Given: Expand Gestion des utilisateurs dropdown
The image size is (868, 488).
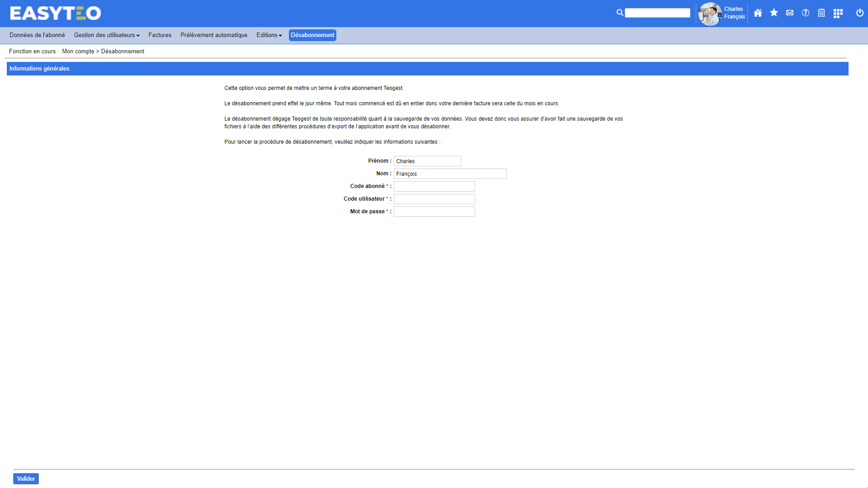Looking at the screenshot, I should tap(107, 35).
